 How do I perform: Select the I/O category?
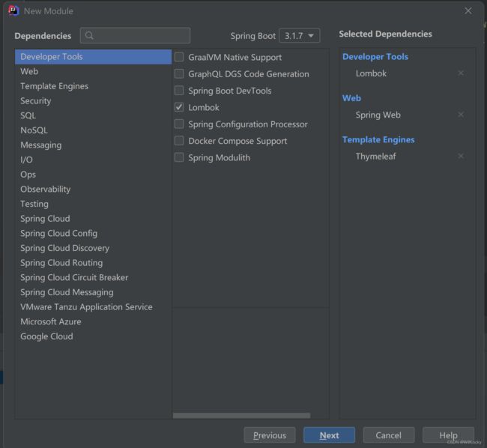(93, 160)
